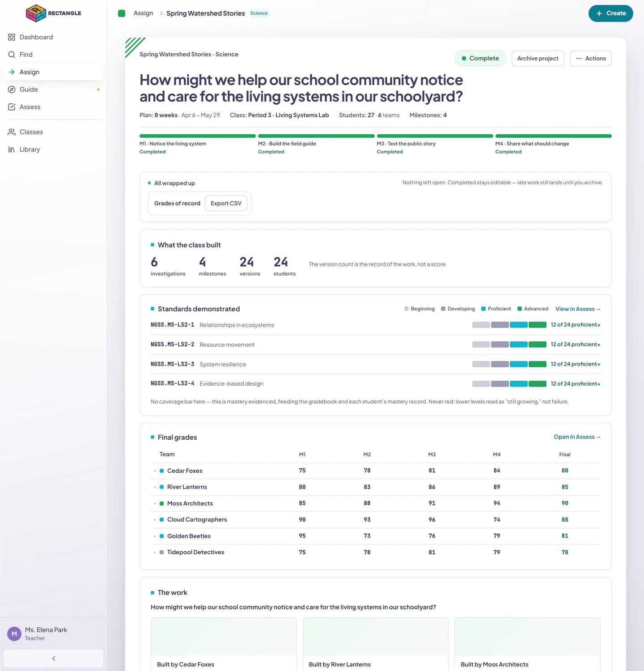Click the Classes people icon

12,132
